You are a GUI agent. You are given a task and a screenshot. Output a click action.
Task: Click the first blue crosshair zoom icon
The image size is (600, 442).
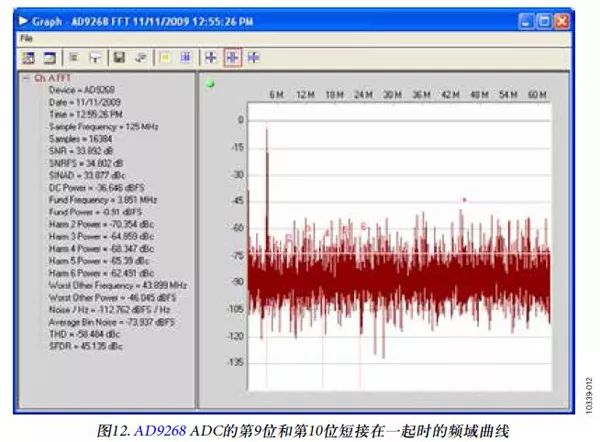210,57
